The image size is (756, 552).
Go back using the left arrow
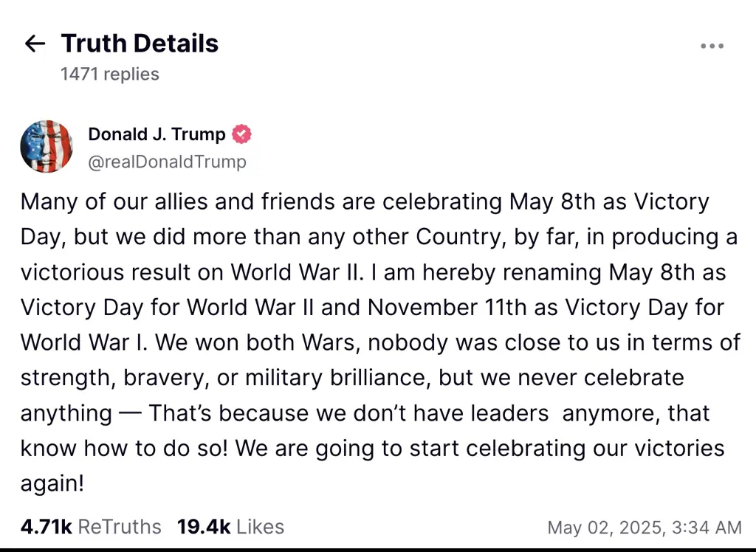[x=35, y=44]
